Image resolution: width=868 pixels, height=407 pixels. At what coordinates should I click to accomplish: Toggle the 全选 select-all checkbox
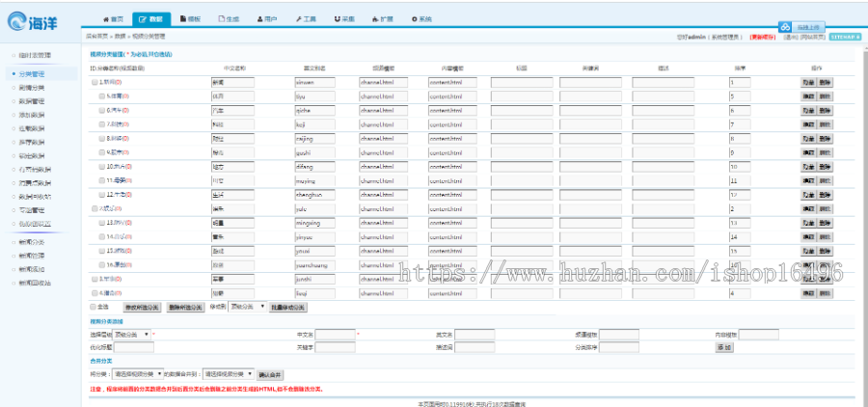coord(93,307)
